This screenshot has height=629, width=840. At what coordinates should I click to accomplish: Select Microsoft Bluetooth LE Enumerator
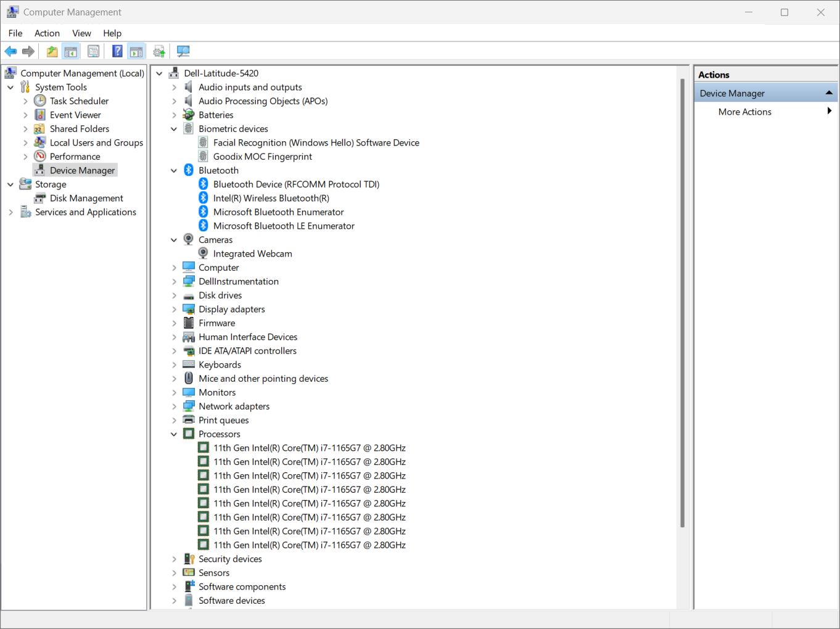coord(284,226)
